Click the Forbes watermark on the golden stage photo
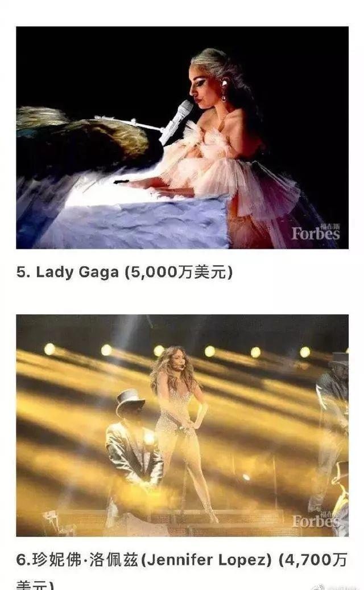 tap(316, 521)
